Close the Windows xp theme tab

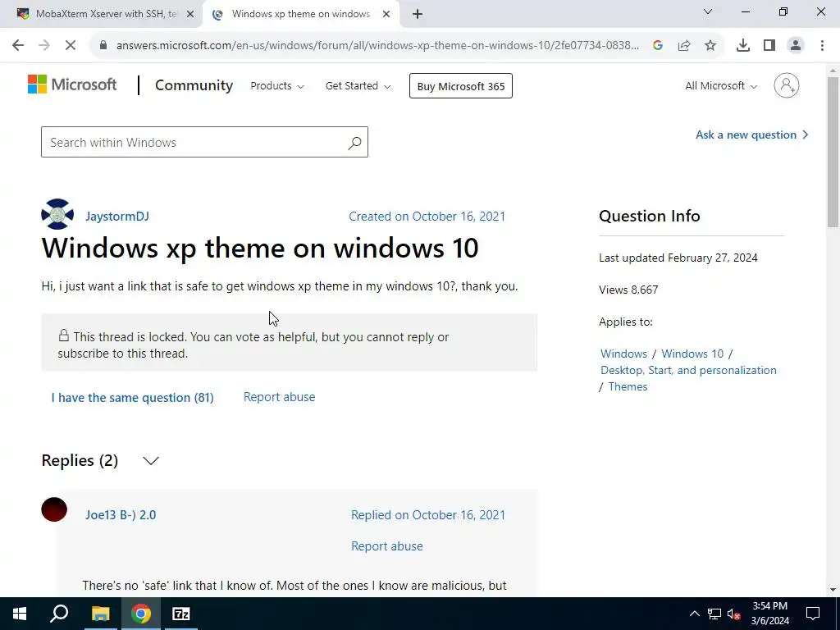tap(386, 15)
